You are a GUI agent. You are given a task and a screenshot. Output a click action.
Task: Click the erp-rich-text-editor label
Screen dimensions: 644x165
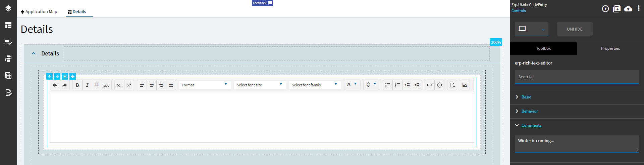coord(534,63)
